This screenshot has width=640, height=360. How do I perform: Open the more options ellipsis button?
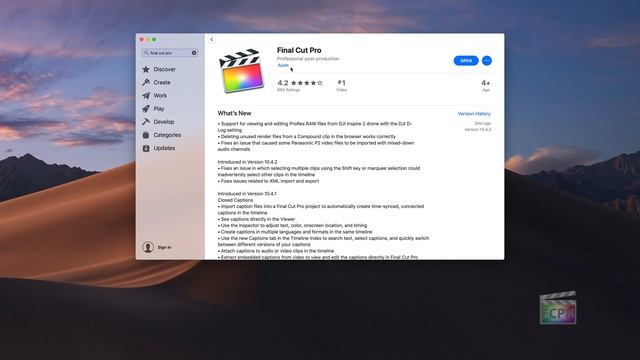click(x=487, y=60)
